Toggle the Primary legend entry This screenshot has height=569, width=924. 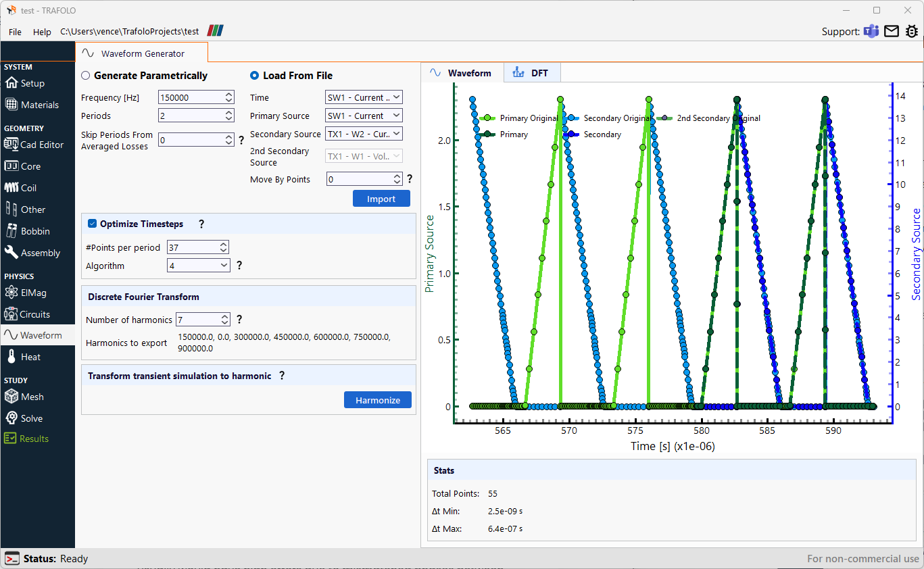502,134
